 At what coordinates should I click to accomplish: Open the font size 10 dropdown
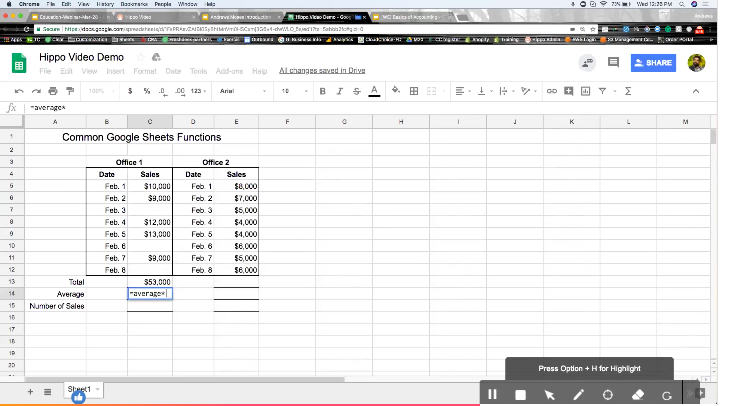point(294,91)
